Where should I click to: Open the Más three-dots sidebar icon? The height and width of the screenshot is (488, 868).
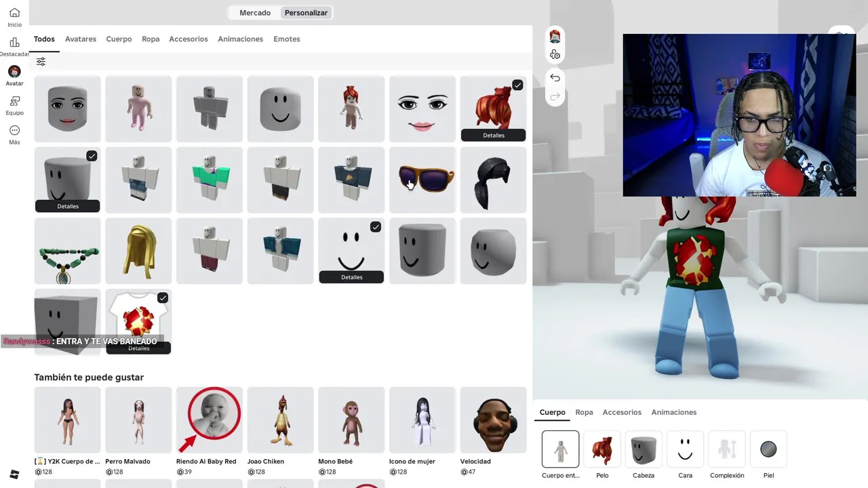(14, 130)
